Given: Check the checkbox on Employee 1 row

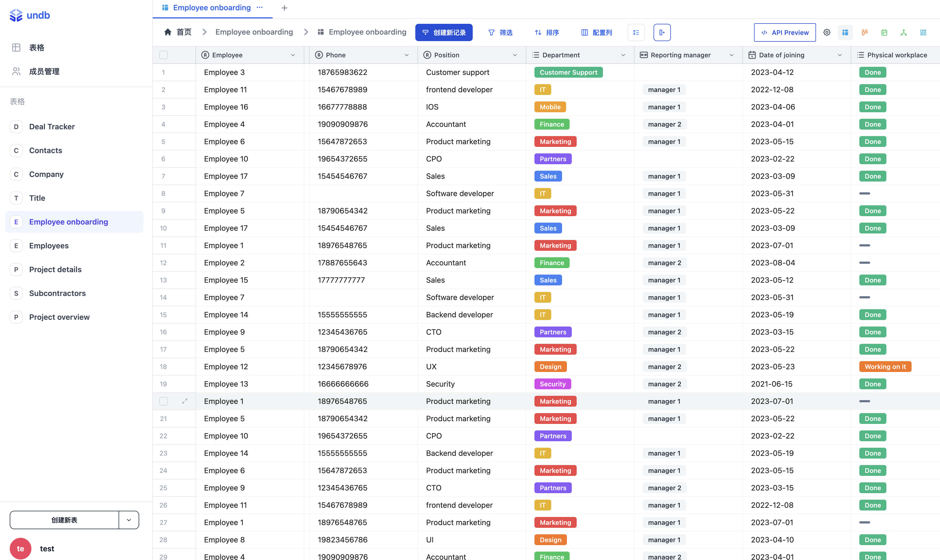Looking at the screenshot, I should click(164, 401).
